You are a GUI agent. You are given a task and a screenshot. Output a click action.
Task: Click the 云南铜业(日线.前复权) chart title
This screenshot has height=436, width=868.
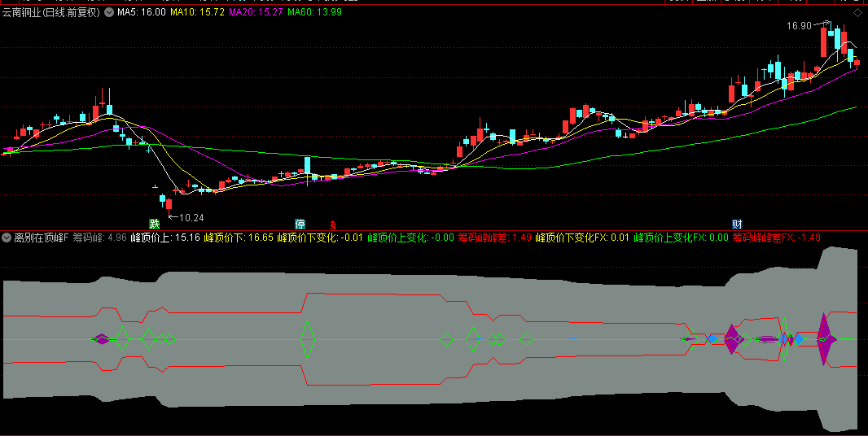[x=51, y=12]
